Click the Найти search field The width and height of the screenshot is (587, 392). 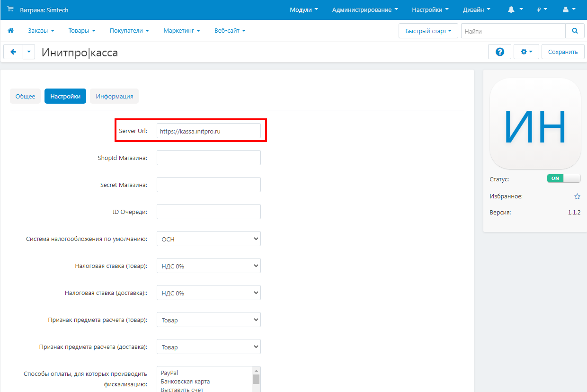(x=513, y=31)
